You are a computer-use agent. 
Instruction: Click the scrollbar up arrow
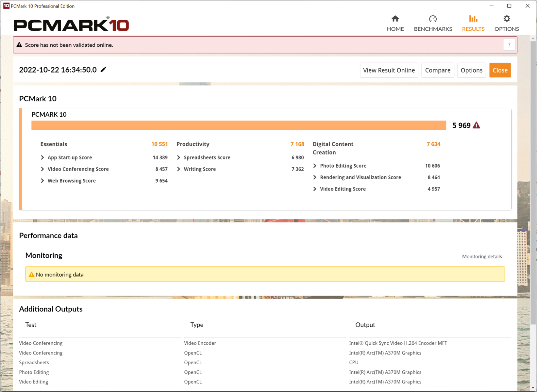533,38
